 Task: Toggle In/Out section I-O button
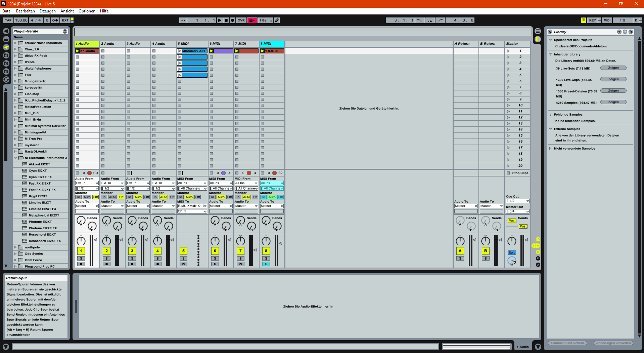click(538, 239)
